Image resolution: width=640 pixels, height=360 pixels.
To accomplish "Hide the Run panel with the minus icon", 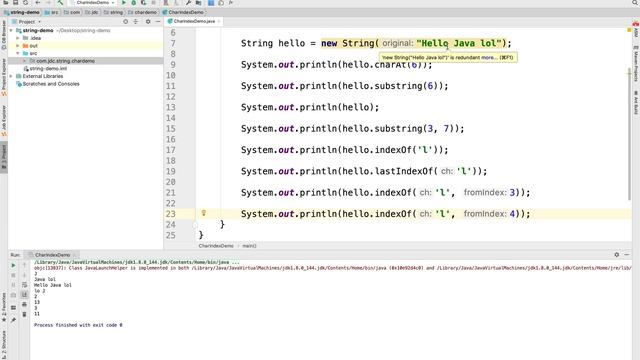I will coord(627,255).
